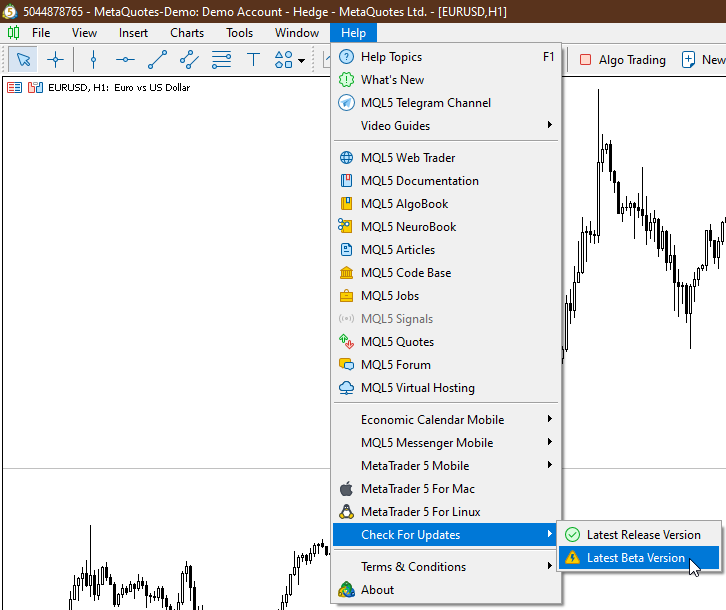Open the Insert menu
The width and height of the screenshot is (726, 610).
tap(133, 33)
